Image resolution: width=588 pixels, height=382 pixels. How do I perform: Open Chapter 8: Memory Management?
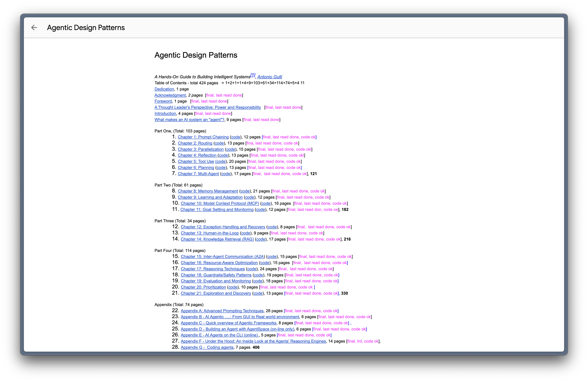208,191
